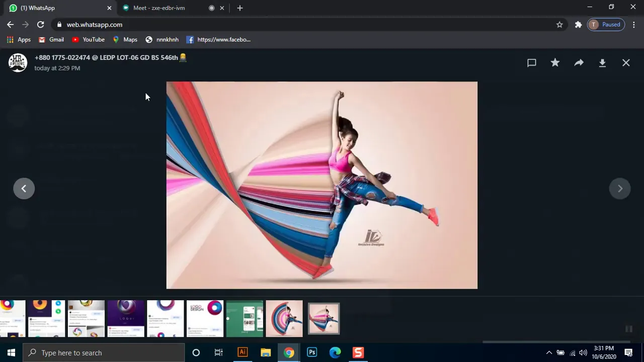
Task: Open Photoshop from the taskbar
Action: click(312, 352)
